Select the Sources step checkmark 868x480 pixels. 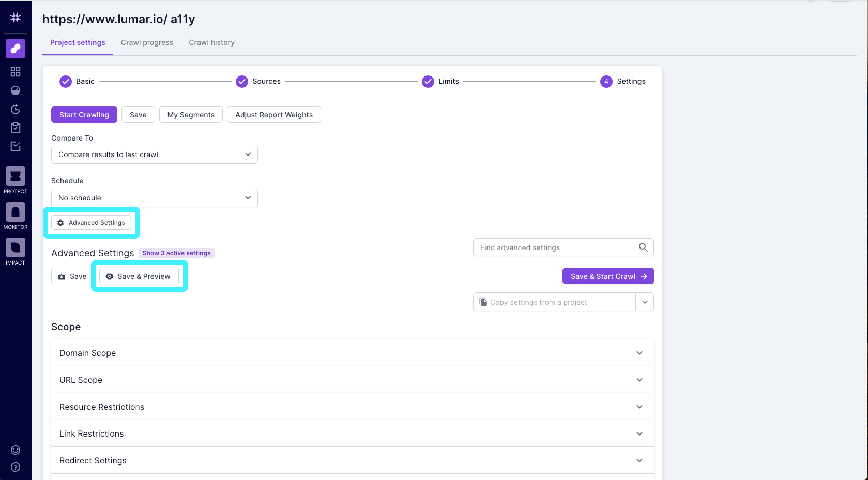click(x=241, y=81)
